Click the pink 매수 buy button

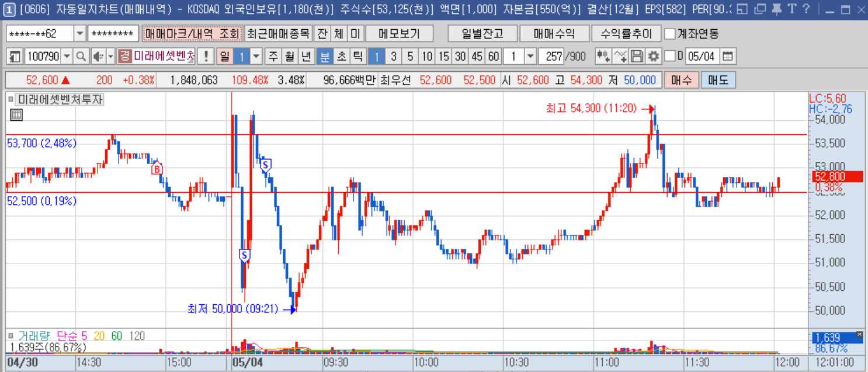680,80
